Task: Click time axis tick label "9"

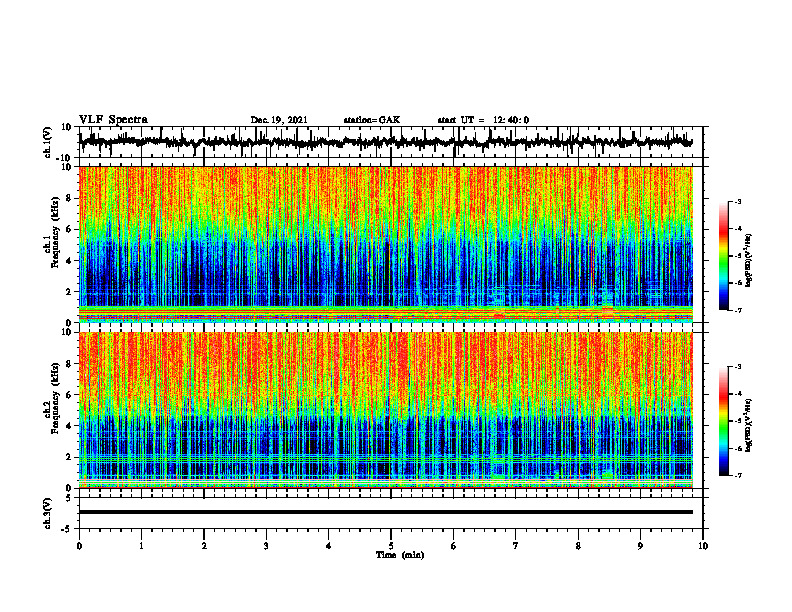Action: click(x=640, y=546)
